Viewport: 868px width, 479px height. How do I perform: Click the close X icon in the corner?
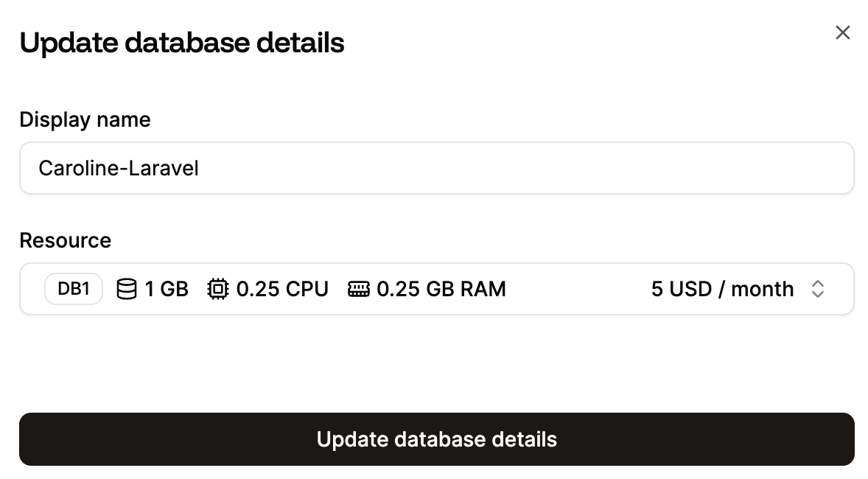[x=842, y=32]
